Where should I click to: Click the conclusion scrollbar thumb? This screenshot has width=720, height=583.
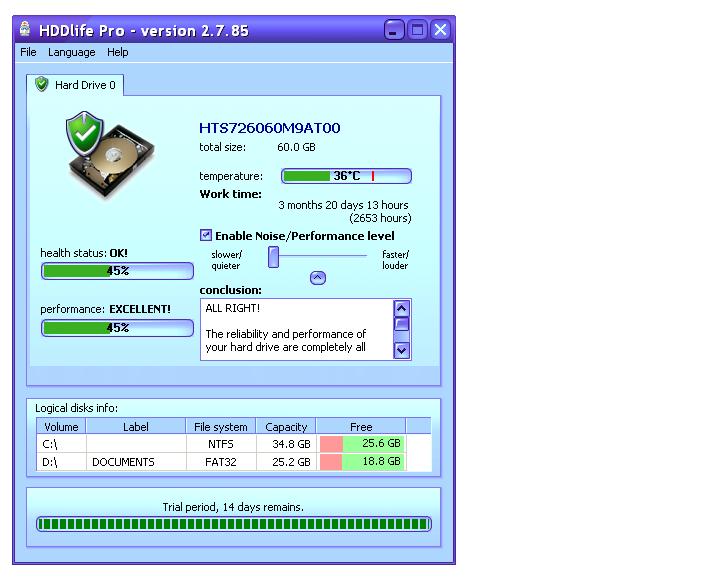point(402,324)
